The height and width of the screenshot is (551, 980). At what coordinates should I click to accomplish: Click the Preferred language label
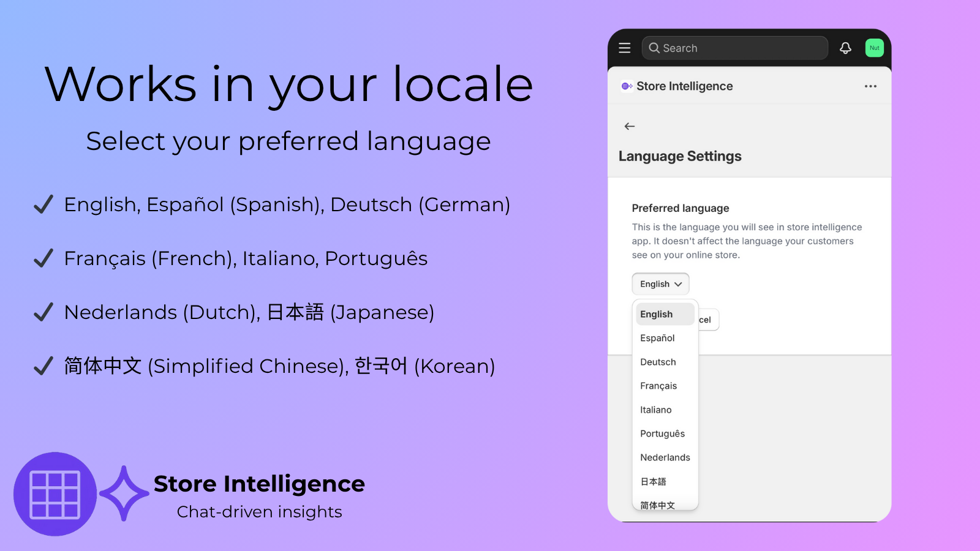(x=680, y=208)
